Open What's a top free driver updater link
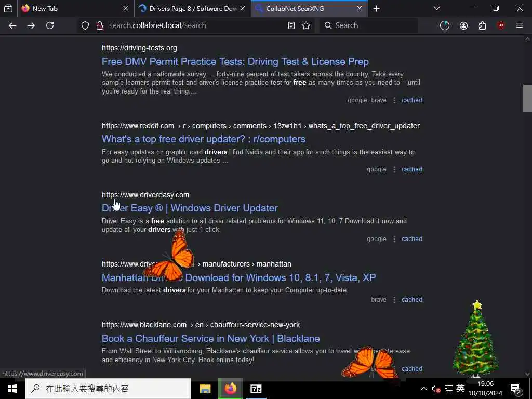The width and height of the screenshot is (532, 399). (x=204, y=139)
